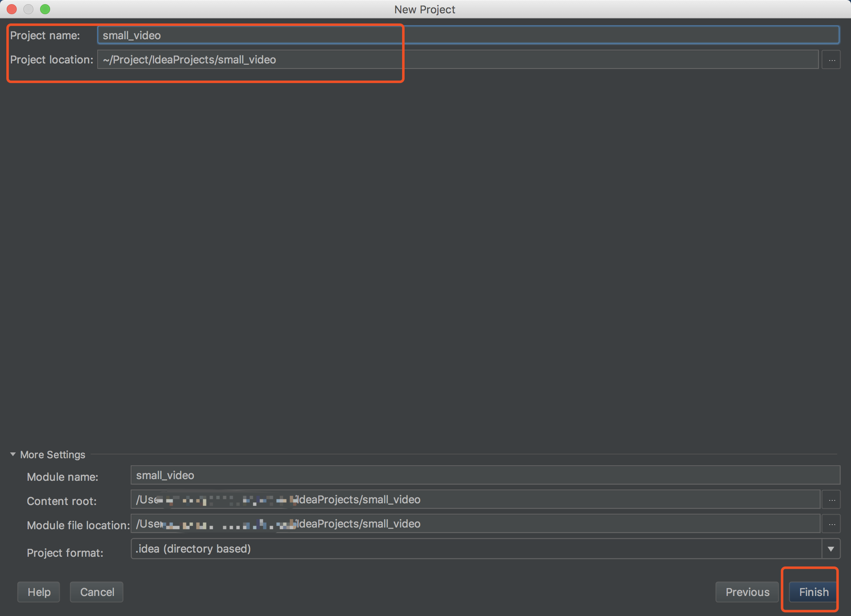The width and height of the screenshot is (851, 616).
Task: Browse for the Module file location
Action: (x=831, y=524)
